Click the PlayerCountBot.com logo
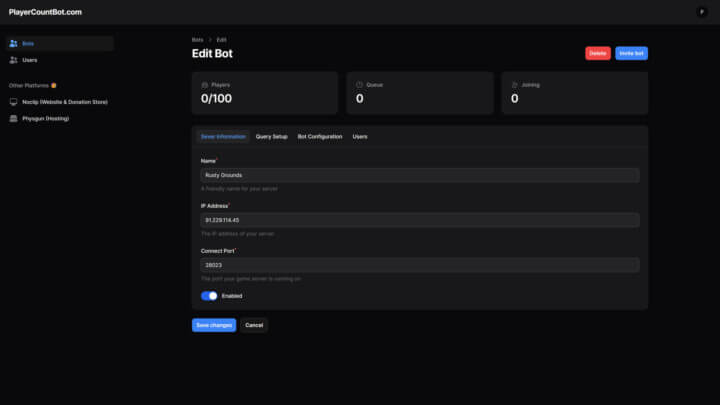 (45, 12)
